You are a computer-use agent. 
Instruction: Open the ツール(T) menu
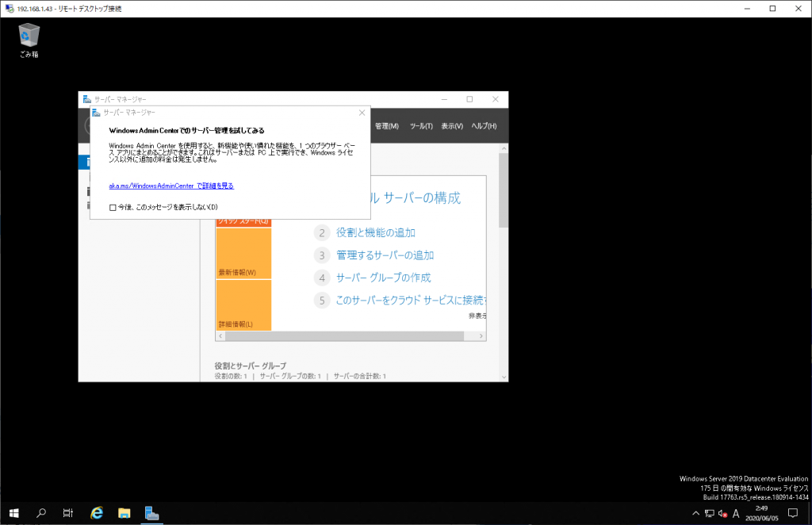421,126
